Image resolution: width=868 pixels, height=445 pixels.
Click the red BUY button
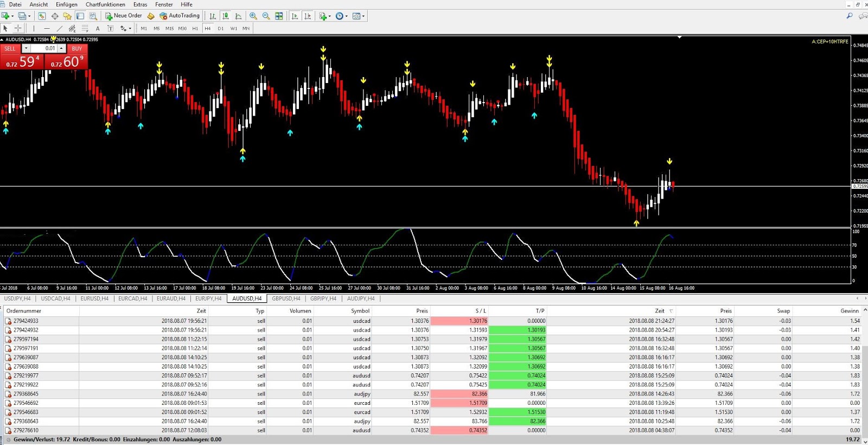click(77, 48)
